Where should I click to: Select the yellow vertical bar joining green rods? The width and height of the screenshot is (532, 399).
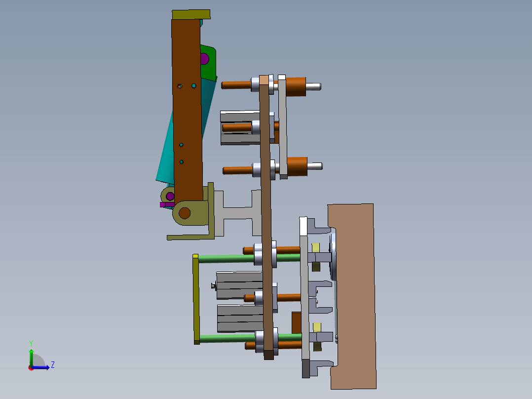[196, 299]
